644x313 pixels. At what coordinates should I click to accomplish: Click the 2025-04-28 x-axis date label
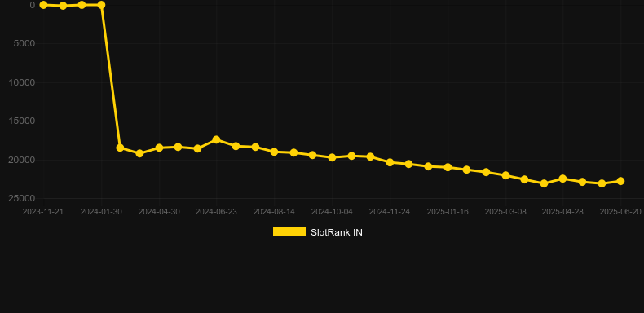(x=562, y=212)
